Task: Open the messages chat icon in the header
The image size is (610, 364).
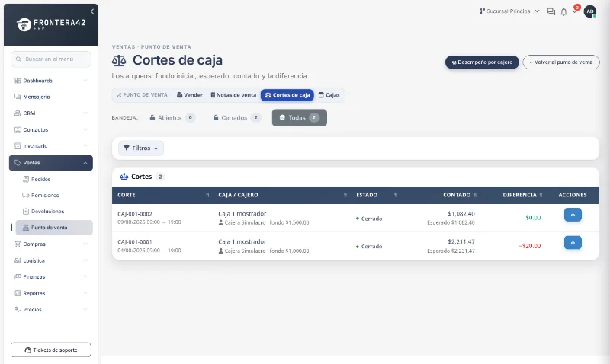Action: (551, 11)
